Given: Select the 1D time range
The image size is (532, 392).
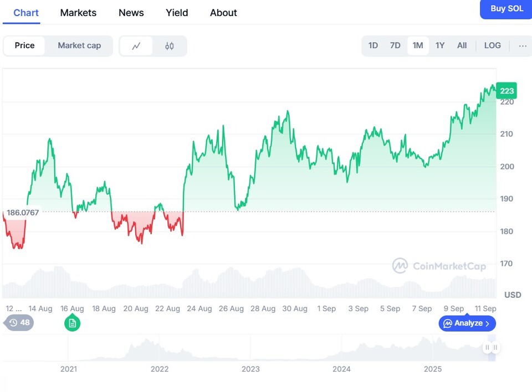Looking at the screenshot, I should 373,46.
